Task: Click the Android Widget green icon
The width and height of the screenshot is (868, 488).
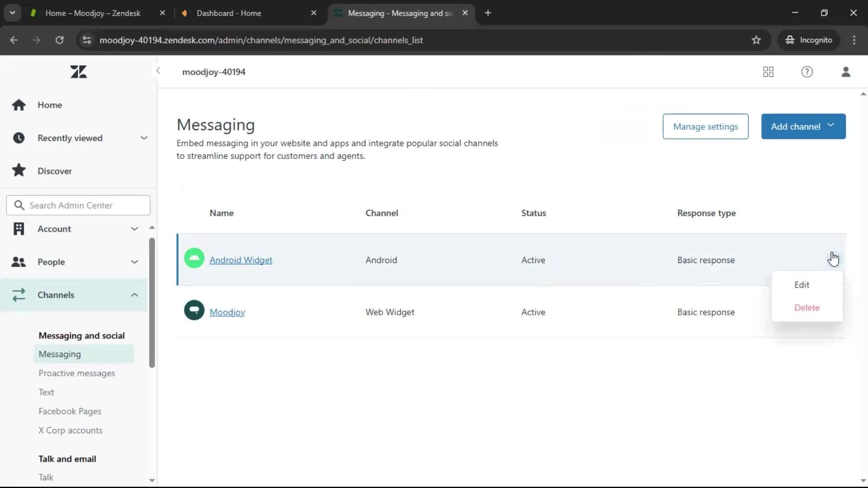Action: pyautogui.click(x=194, y=258)
